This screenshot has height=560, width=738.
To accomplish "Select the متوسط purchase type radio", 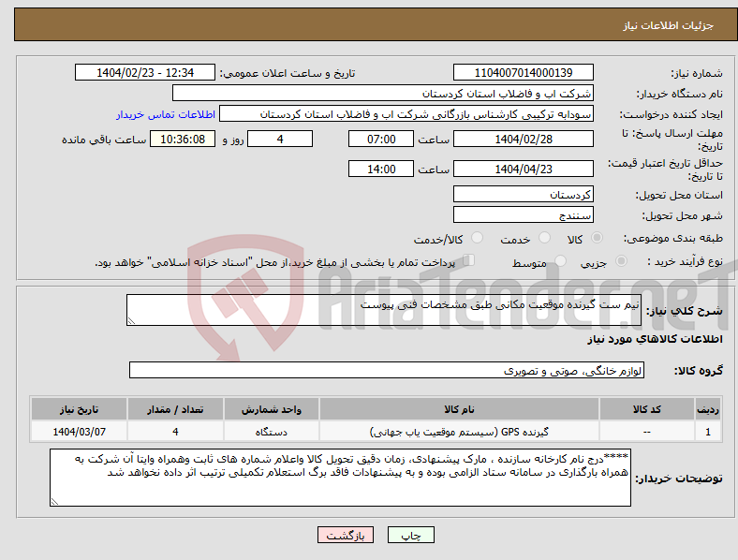I will coord(560,260).
